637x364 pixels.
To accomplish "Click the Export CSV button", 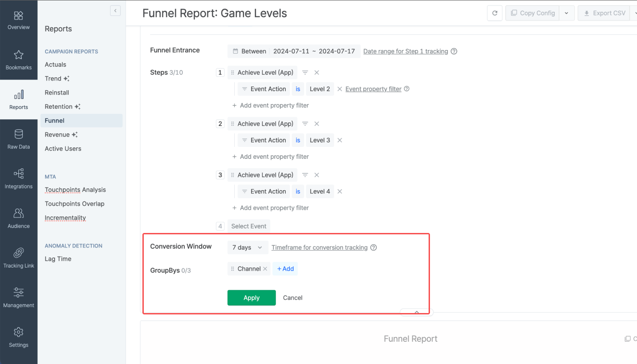I will [x=604, y=13].
